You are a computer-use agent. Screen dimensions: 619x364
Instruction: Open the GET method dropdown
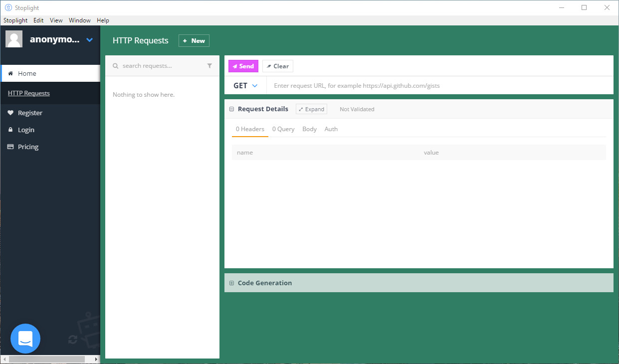pyautogui.click(x=245, y=86)
